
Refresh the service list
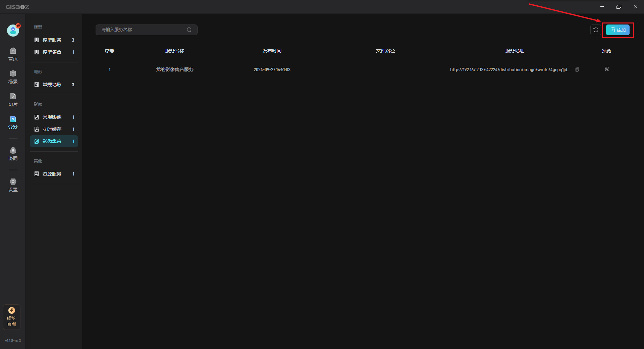click(596, 30)
